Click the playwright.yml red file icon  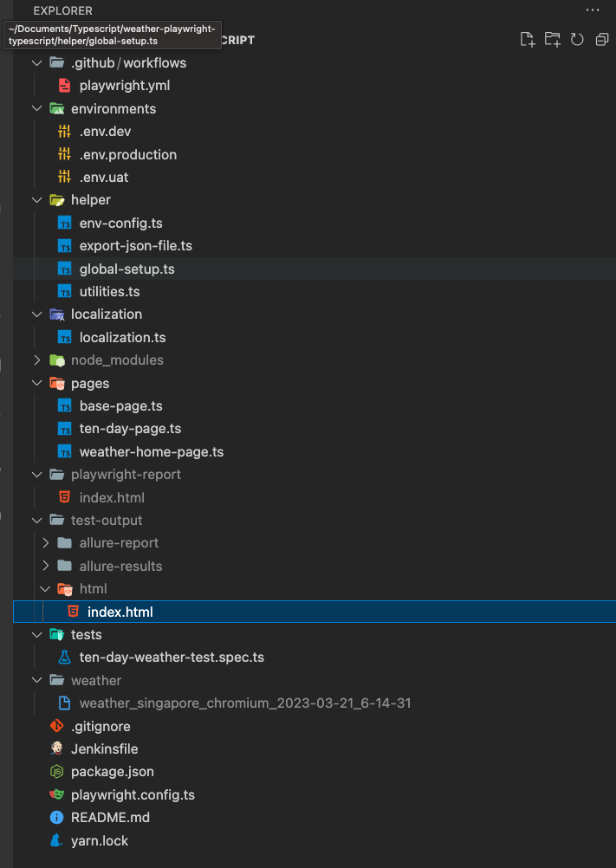65,86
